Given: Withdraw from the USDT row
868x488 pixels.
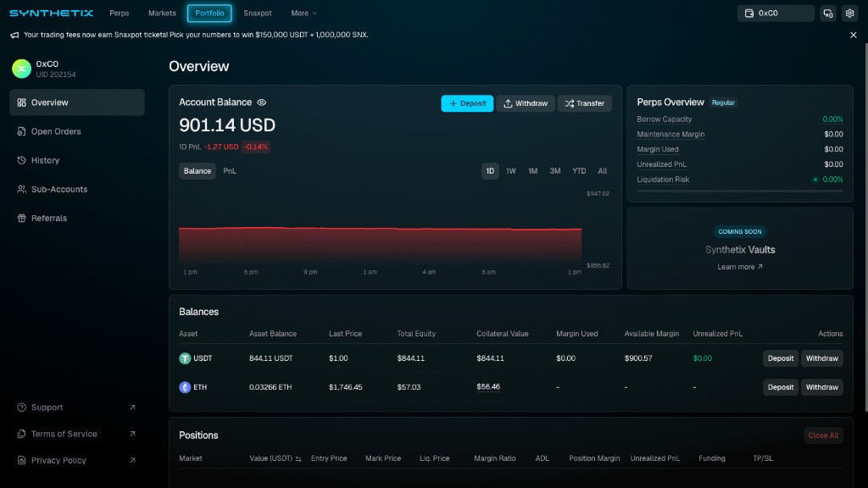Looking at the screenshot, I should click(822, 358).
